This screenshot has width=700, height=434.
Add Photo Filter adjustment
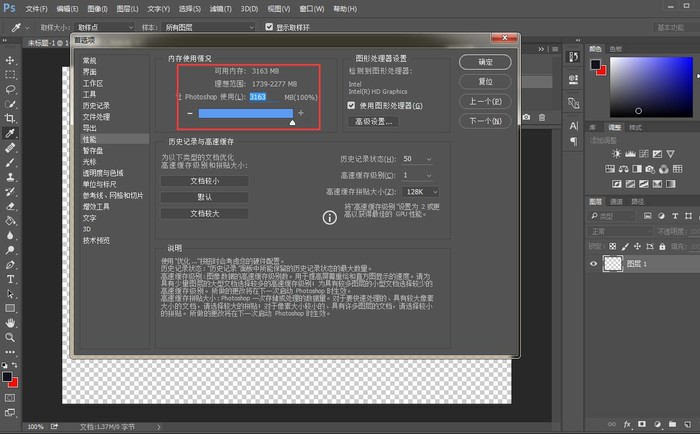[650, 169]
